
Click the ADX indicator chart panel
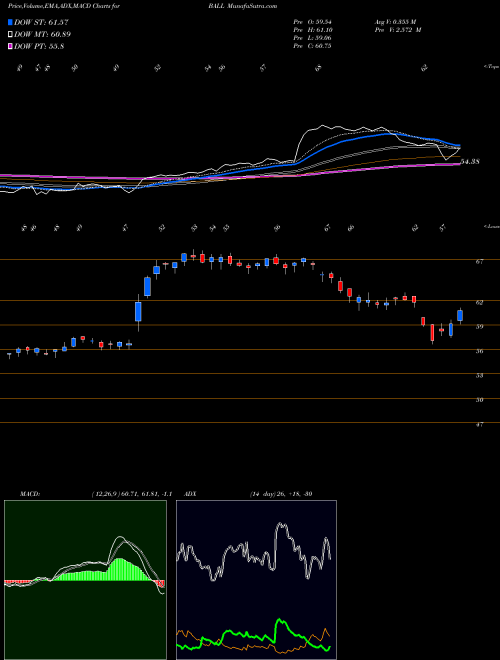pyautogui.click(x=256, y=580)
